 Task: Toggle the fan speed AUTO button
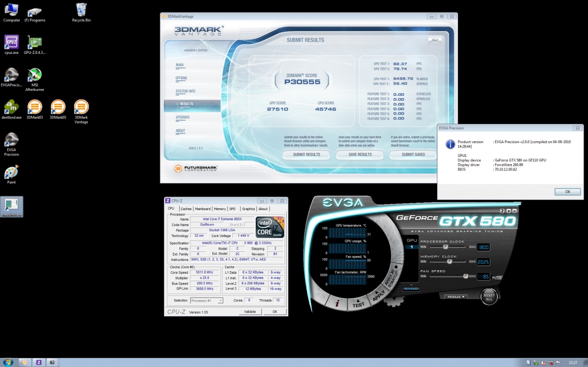[x=497, y=277]
